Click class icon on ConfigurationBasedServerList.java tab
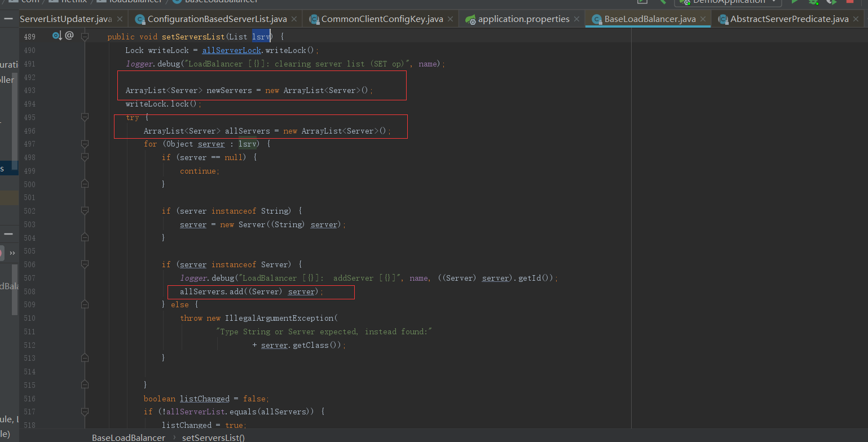868x442 pixels. click(140, 20)
